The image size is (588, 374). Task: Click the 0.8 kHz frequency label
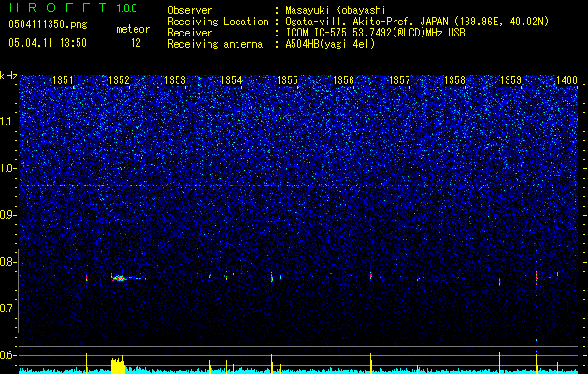8,262
